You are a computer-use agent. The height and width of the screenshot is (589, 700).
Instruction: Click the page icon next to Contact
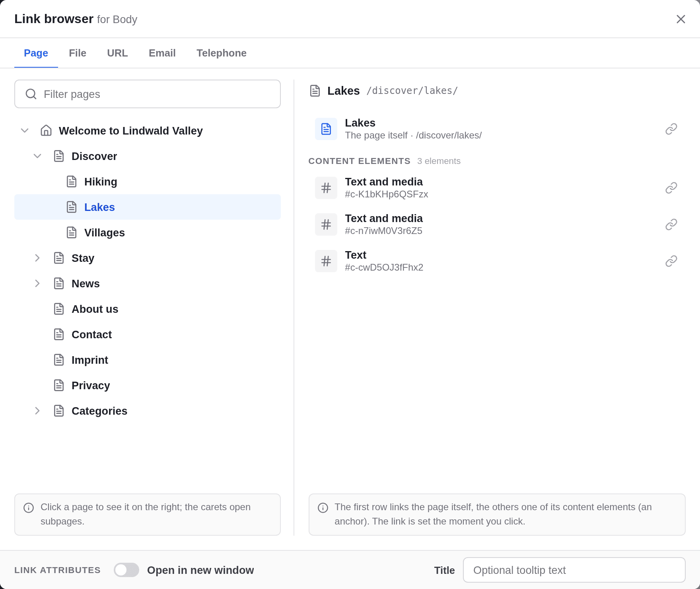[x=59, y=334]
